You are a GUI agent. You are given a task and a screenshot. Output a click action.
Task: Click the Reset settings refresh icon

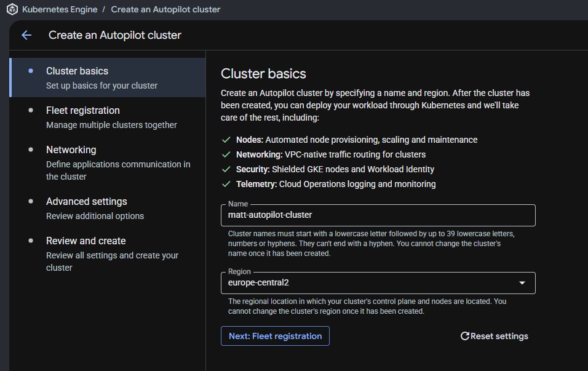coord(464,336)
